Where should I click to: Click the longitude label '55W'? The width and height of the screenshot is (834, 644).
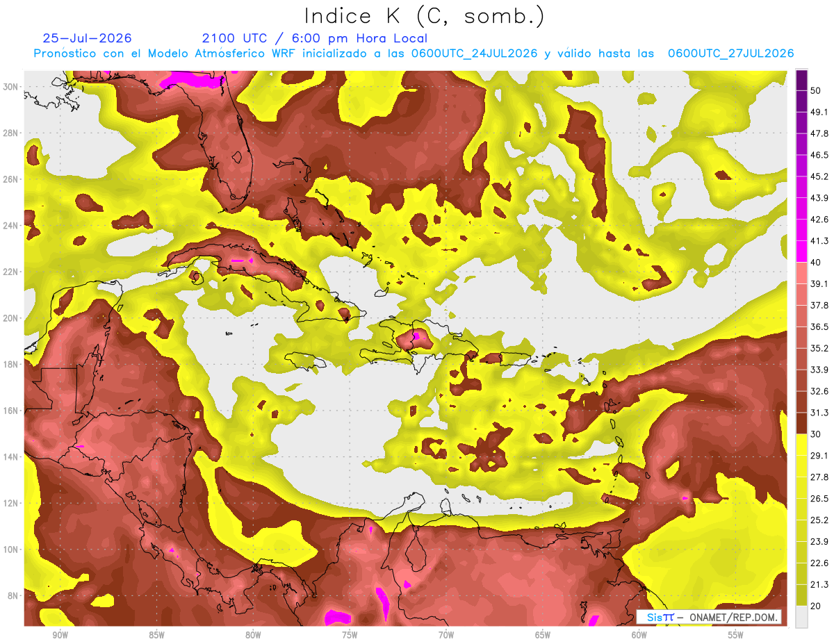pyautogui.click(x=736, y=636)
